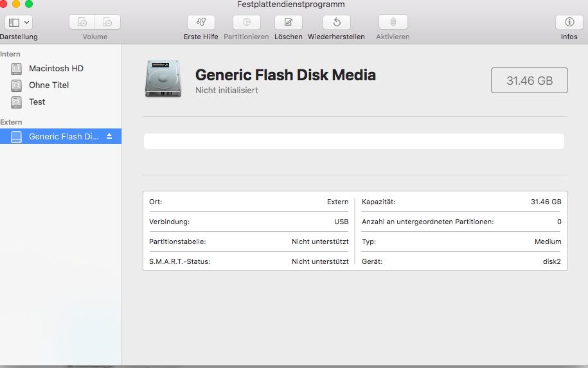Click the add Volume plus button

point(82,22)
